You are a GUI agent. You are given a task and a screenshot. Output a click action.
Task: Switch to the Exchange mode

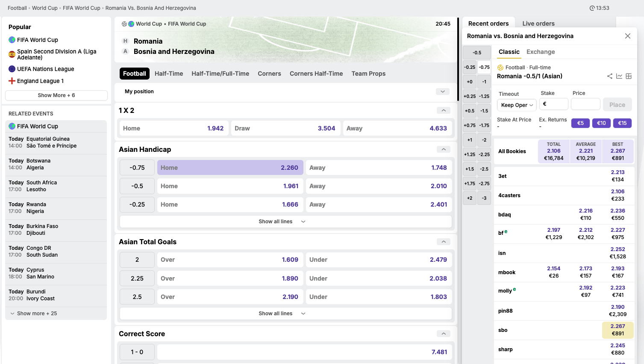pos(540,51)
